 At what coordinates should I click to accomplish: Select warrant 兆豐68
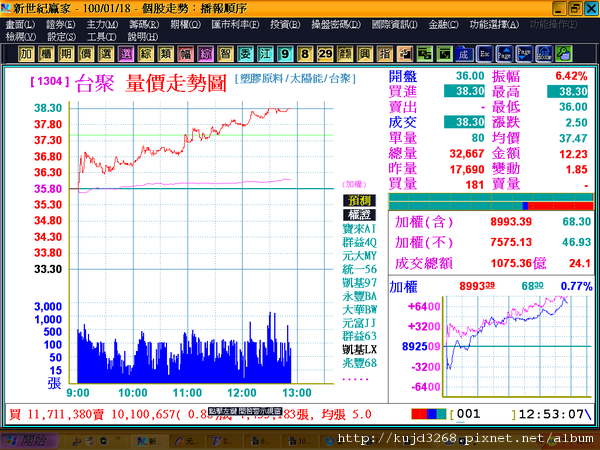(x=359, y=363)
